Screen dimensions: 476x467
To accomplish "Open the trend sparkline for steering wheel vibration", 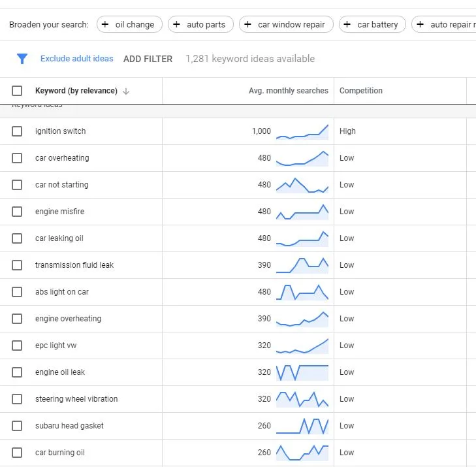I will (x=302, y=399).
